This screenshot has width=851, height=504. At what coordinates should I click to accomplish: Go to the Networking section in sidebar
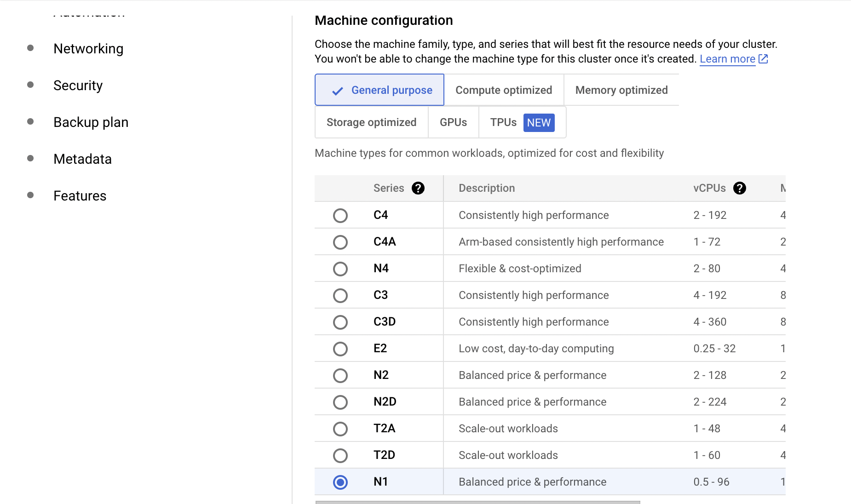click(x=88, y=49)
